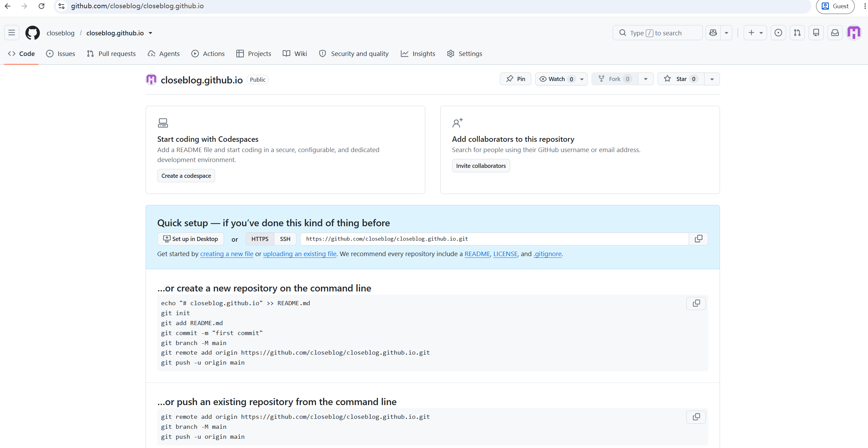Select SSH clone protocol
Image resolution: width=868 pixels, height=448 pixels.
285,239
